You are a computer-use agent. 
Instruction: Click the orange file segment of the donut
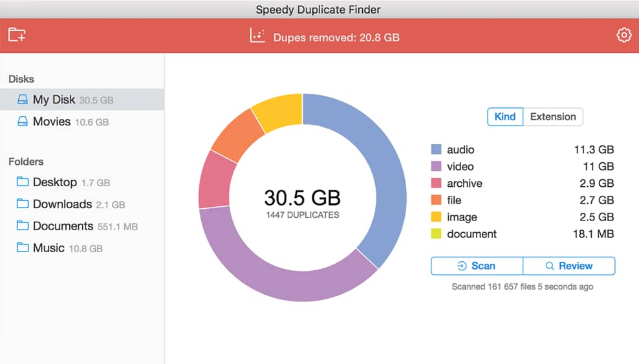(x=239, y=134)
